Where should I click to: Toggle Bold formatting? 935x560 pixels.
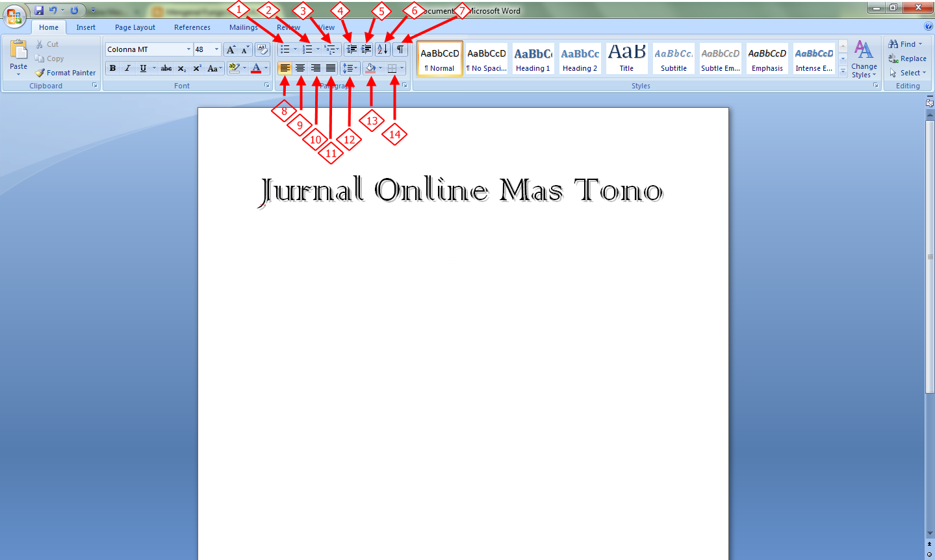[x=112, y=68]
